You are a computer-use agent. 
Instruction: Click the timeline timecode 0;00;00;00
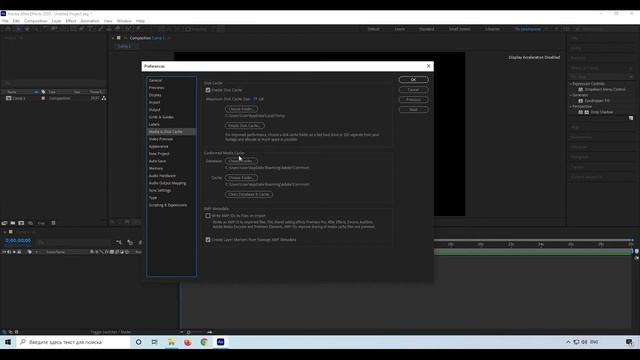click(18, 241)
